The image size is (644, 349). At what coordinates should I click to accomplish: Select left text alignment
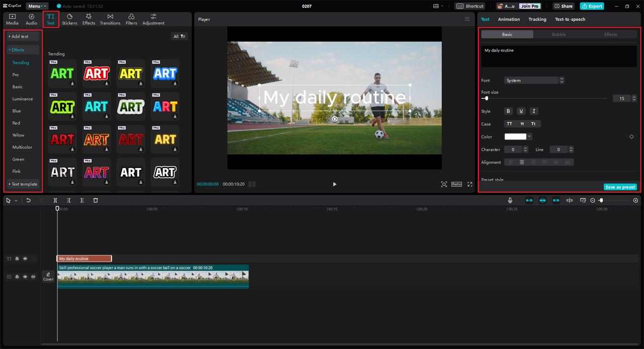point(511,162)
